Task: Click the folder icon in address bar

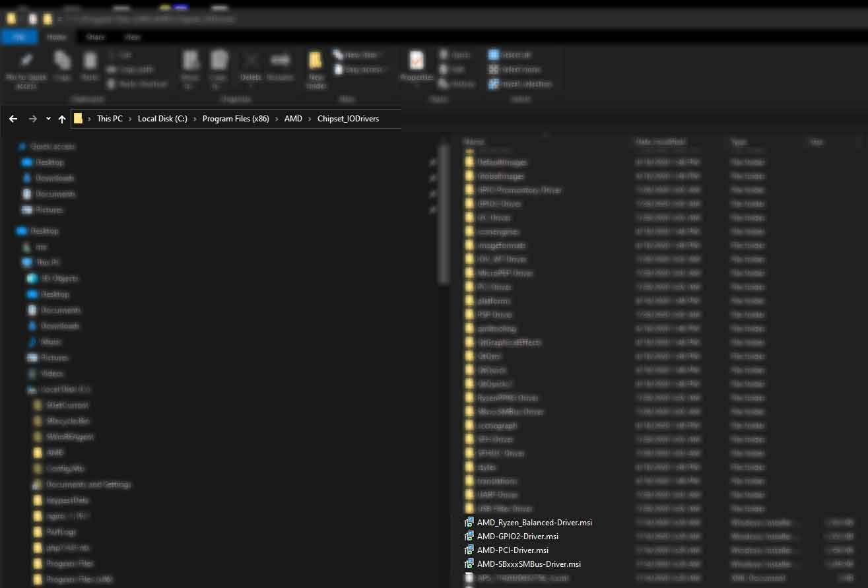Action: point(78,119)
